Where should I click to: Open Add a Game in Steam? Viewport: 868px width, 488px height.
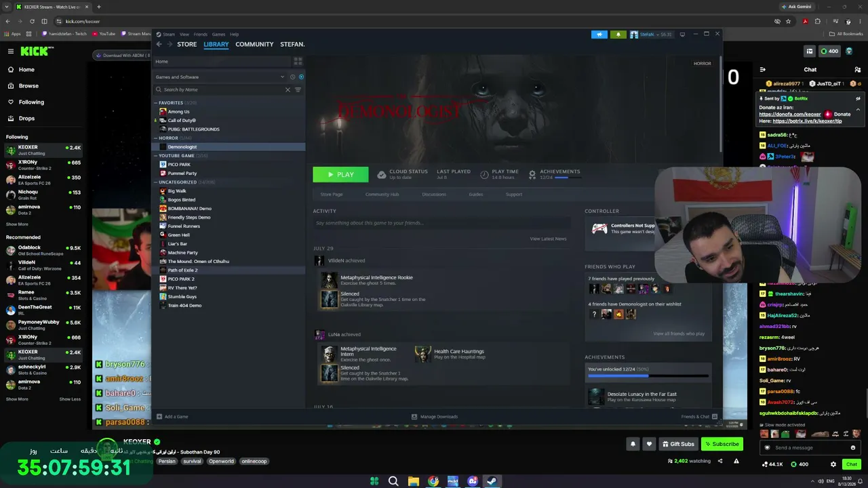(172, 417)
